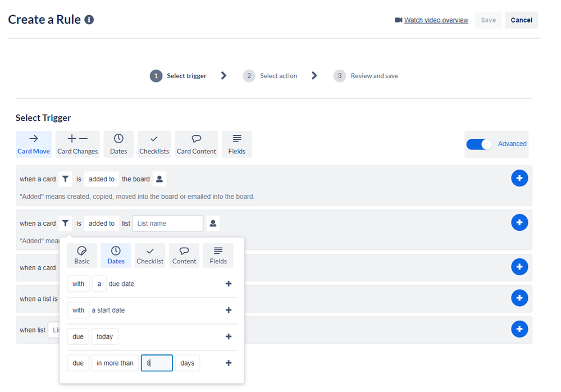Viewport: 561px width, 392px height.
Task: Click filter icon in 'added to list' row
Action: [x=65, y=223]
